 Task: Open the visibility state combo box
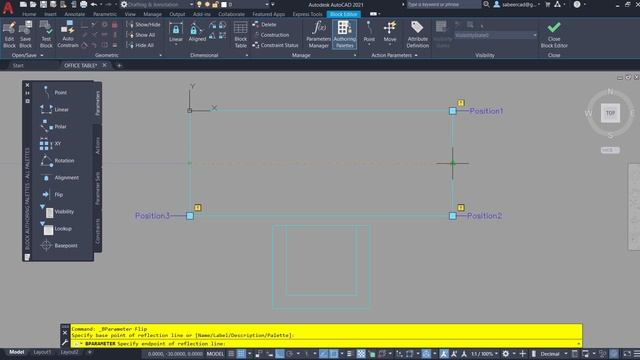tap(496, 35)
